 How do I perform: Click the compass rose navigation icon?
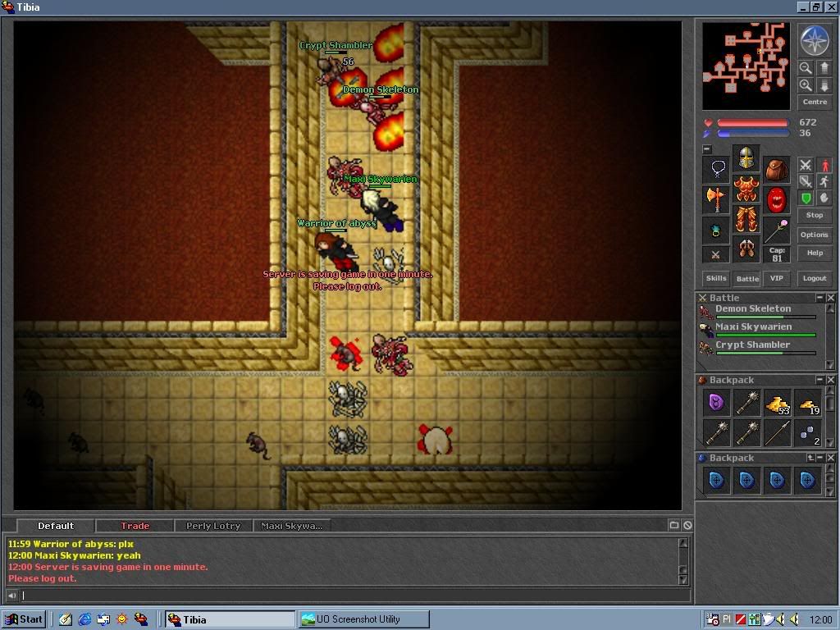click(815, 41)
